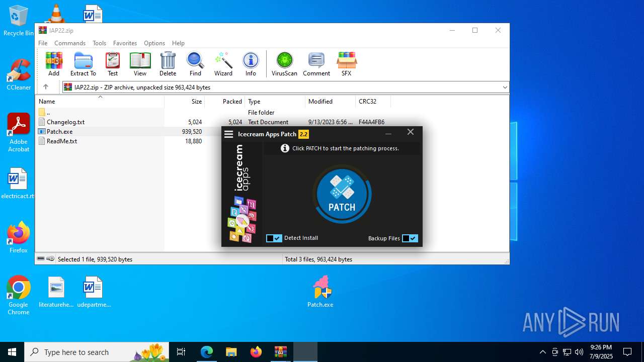
Task: Open the Commands menu
Action: coord(70,43)
